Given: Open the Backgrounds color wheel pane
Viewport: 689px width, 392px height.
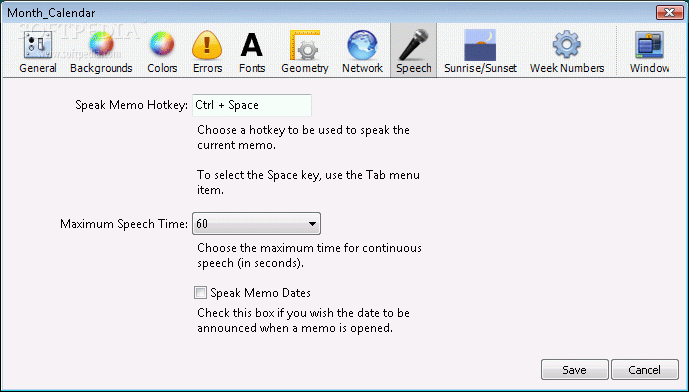Looking at the screenshot, I should coord(101,51).
